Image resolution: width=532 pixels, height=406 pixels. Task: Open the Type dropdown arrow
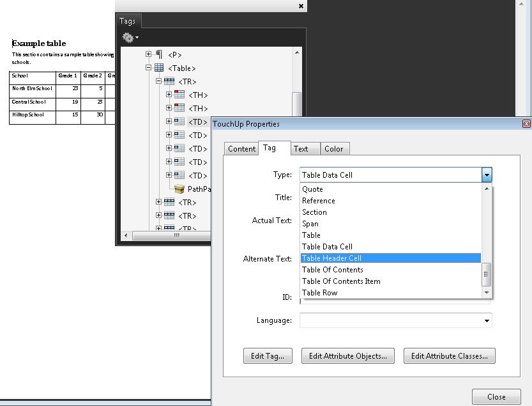(487, 174)
